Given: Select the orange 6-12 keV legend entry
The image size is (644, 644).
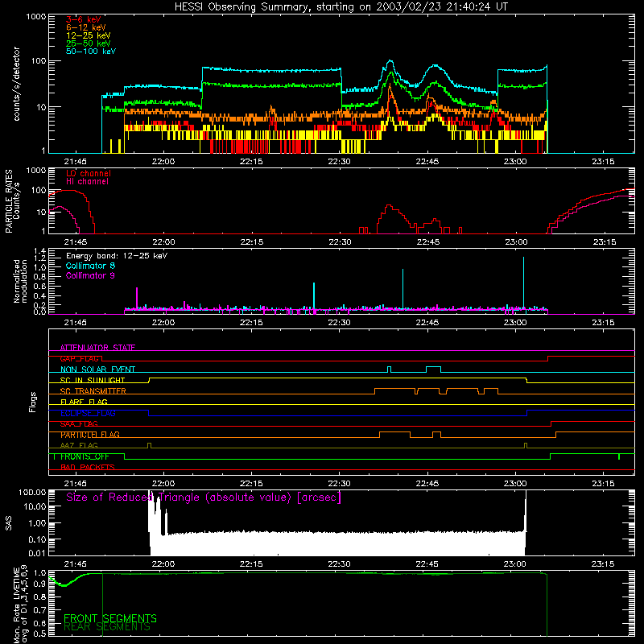Looking at the screenshot, I should tap(86, 27).
